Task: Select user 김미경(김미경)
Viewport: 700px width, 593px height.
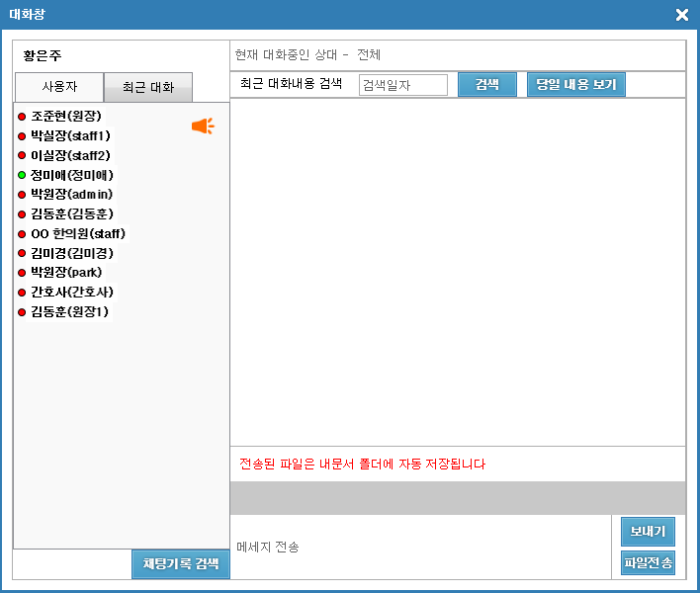Action: click(72, 253)
